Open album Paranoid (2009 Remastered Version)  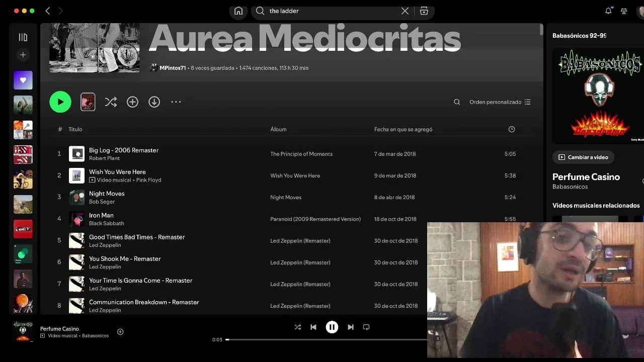pos(315,219)
